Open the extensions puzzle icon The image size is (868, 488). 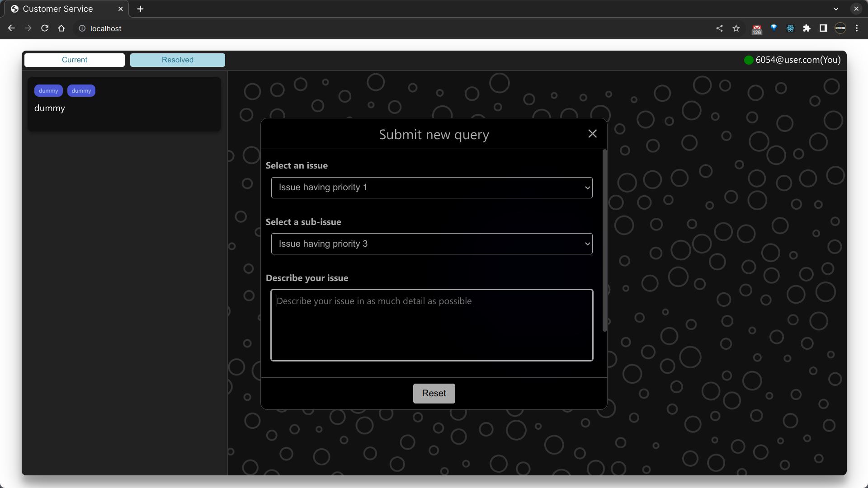tap(807, 28)
